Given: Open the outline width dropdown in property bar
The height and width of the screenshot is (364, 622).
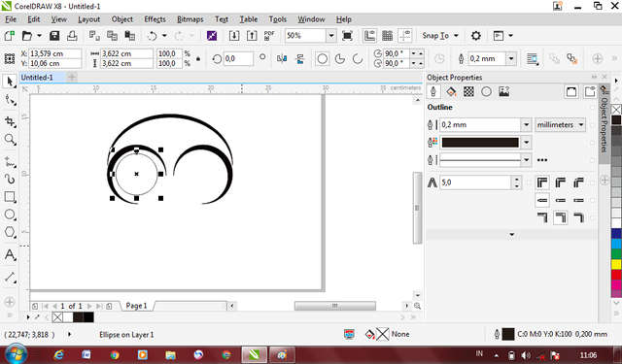Looking at the screenshot, I should click(x=511, y=59).
